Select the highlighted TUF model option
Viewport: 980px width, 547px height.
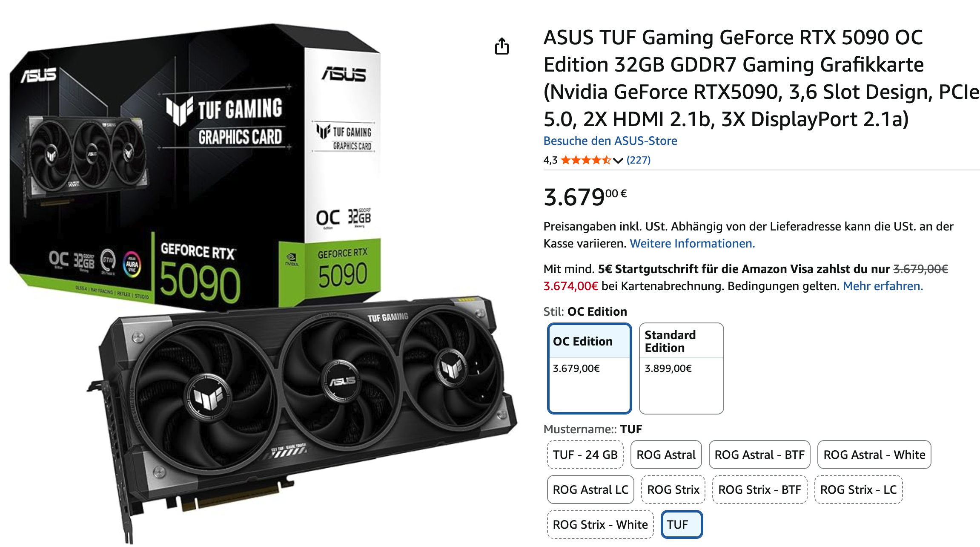(682, 524)
